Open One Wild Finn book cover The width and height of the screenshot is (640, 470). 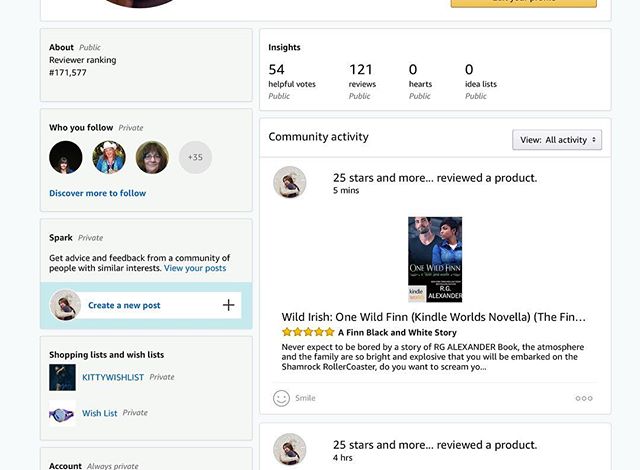(435, 259)
